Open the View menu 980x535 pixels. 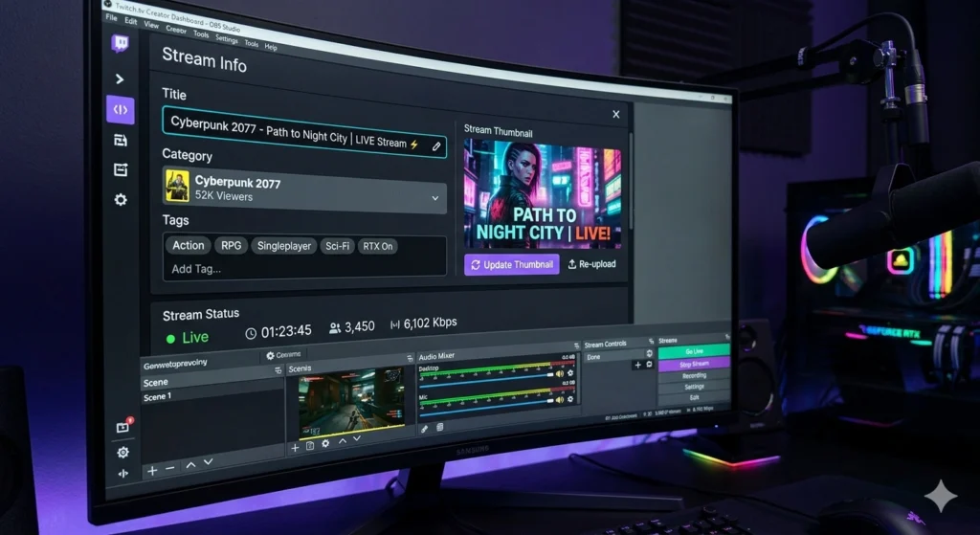coord(151,25)
